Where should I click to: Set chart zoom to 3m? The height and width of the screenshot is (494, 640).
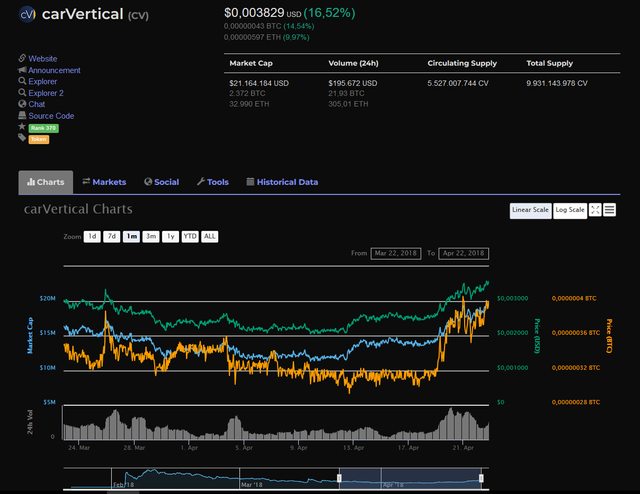pos(151,236)
